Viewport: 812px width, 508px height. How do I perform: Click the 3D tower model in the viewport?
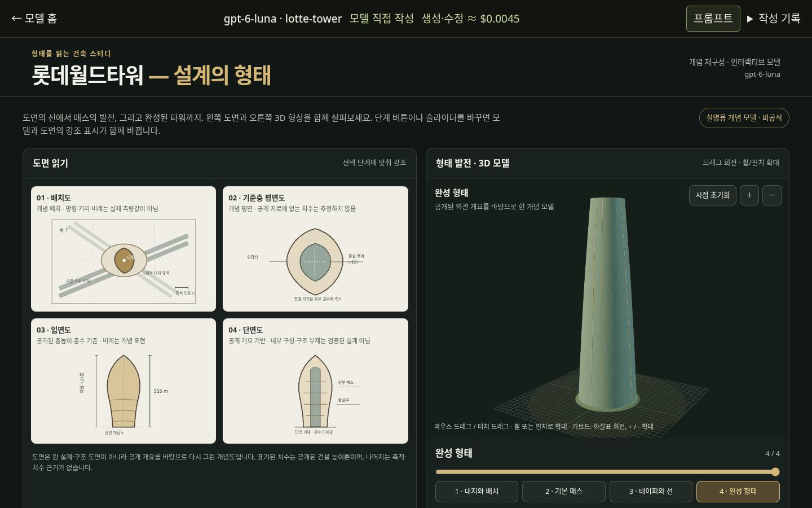click(608, 305)
